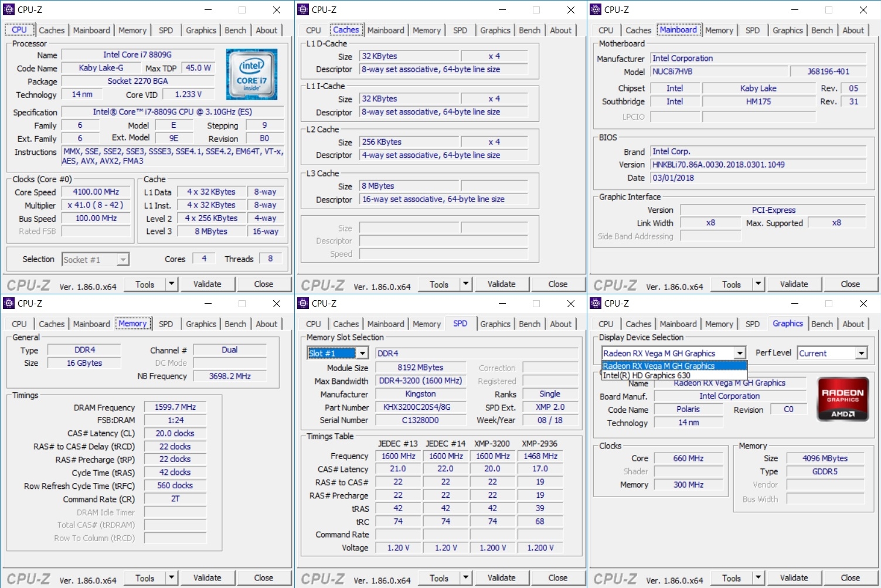Open Tools dropdown arrow in SPD window
The width and height of the screenshot is (881, 588).
point(465,578)
